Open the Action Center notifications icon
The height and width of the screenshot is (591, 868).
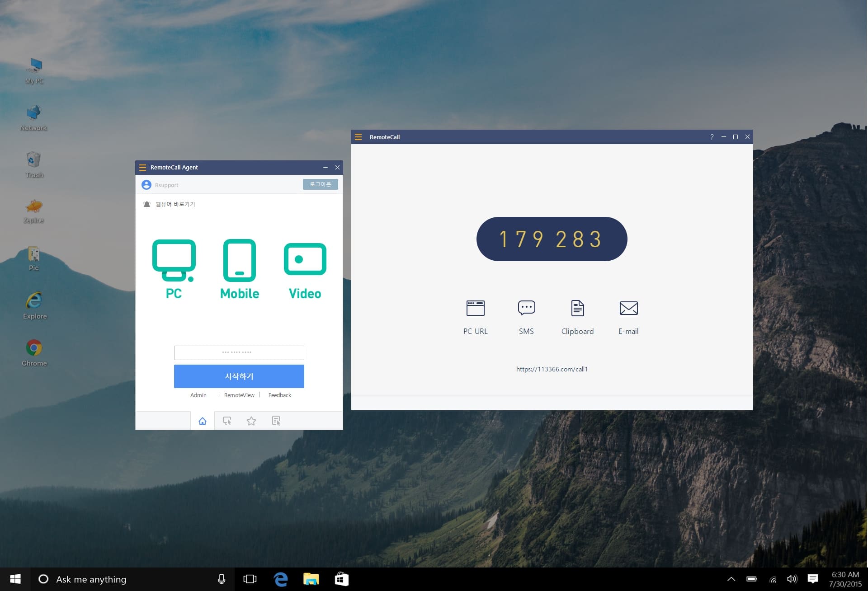pos(813,579)
